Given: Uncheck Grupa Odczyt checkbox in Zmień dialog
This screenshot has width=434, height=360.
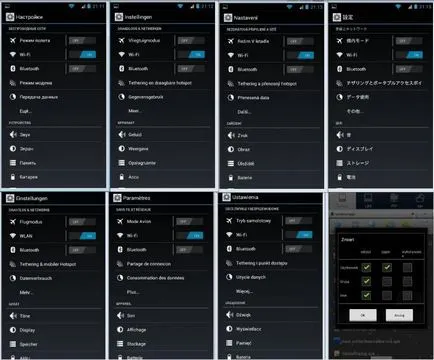Looking at the screenshot, I should point(366,281).
